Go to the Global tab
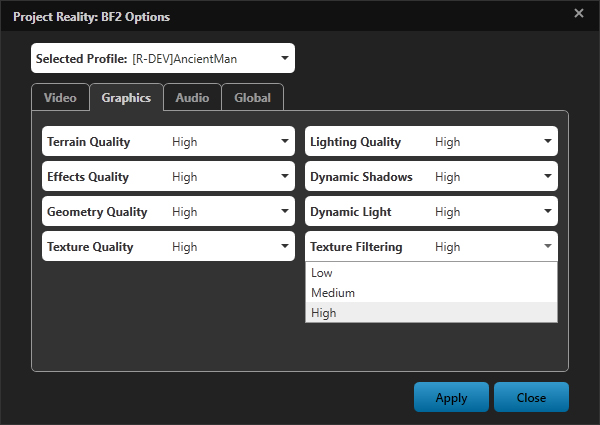The width and height of the screenshot is (600, 425). click(253, 98)
